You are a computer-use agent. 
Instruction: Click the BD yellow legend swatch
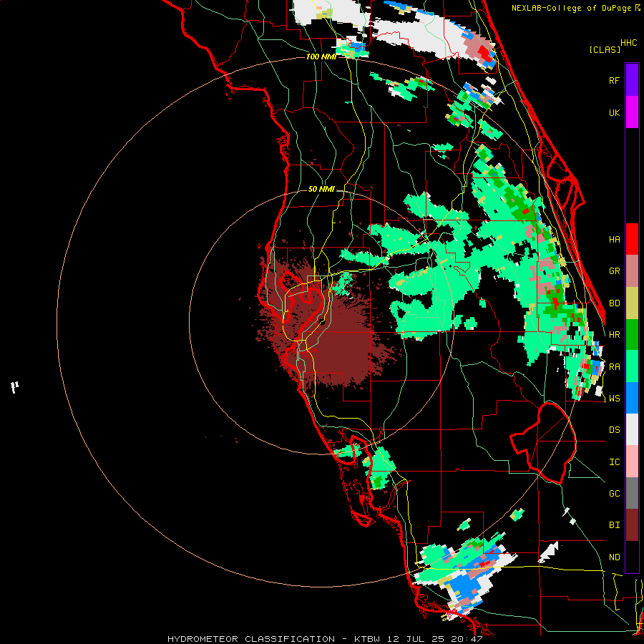coord(632,303)
